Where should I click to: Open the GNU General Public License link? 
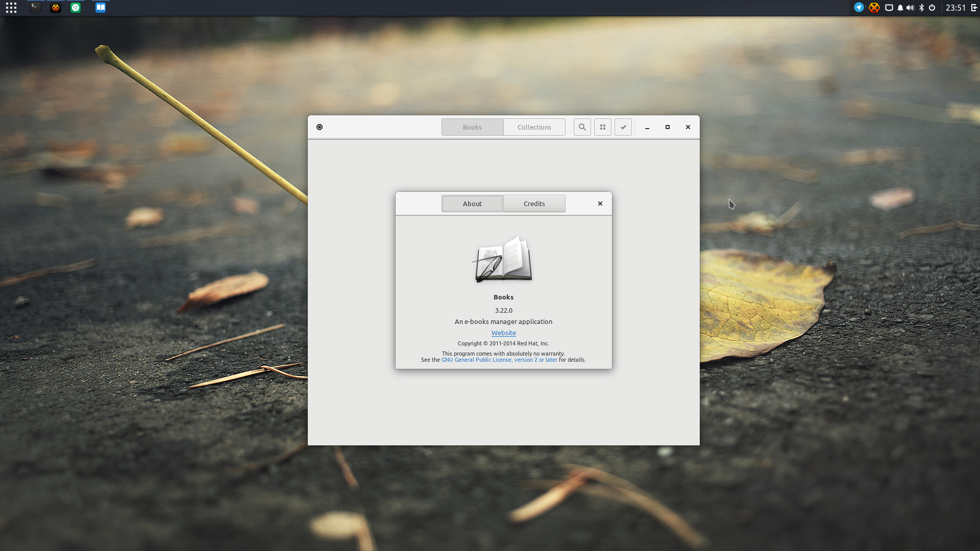tap(499, 360)
